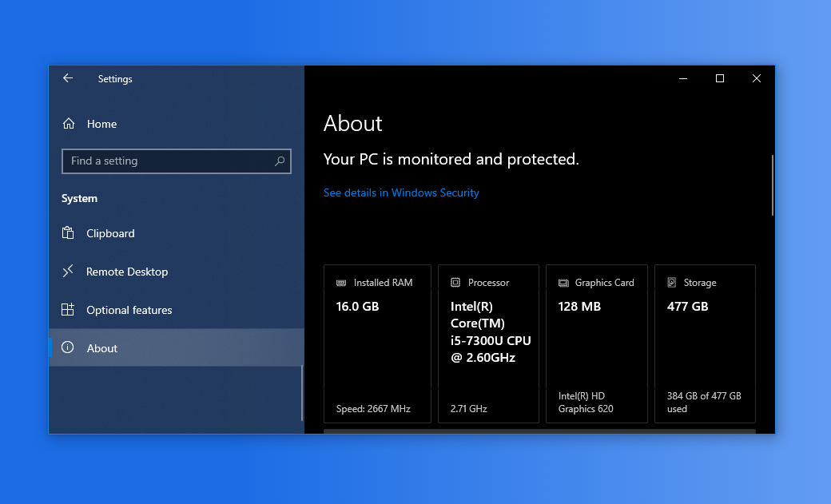Click the Optional features icon
This screenshot has height=504, width=831.
tap(68, 310)
